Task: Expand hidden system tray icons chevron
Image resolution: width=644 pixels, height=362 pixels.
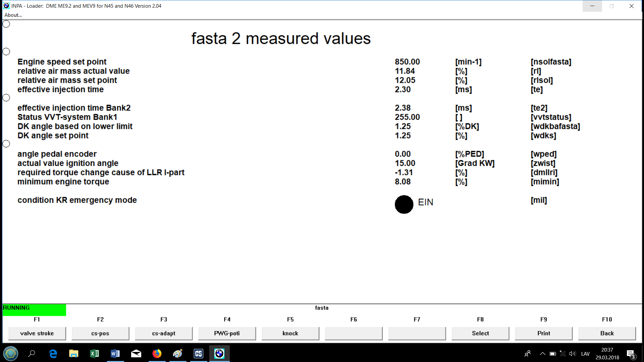Action: [x=542, y=354]
